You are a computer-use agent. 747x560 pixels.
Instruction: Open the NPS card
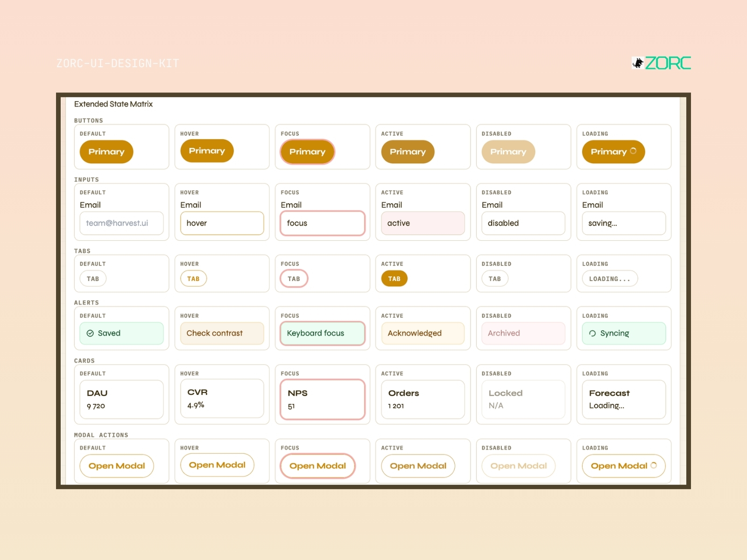[323, 399]
